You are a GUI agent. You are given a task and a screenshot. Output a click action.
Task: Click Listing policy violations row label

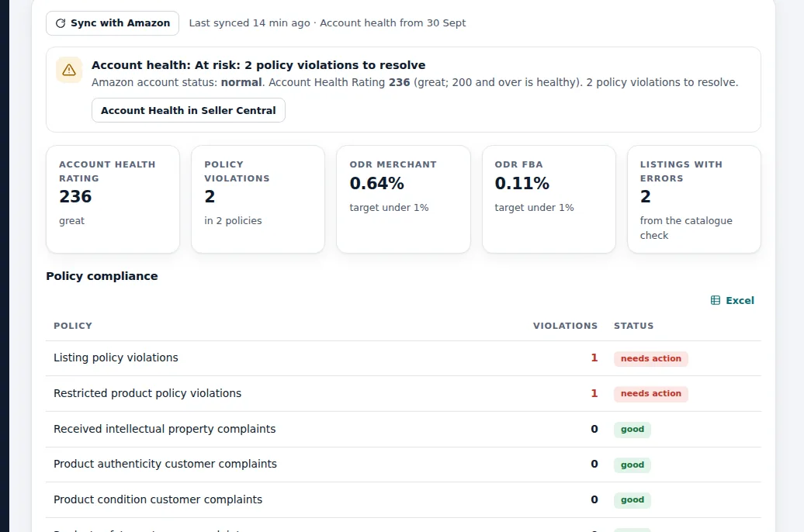point(116,358)
